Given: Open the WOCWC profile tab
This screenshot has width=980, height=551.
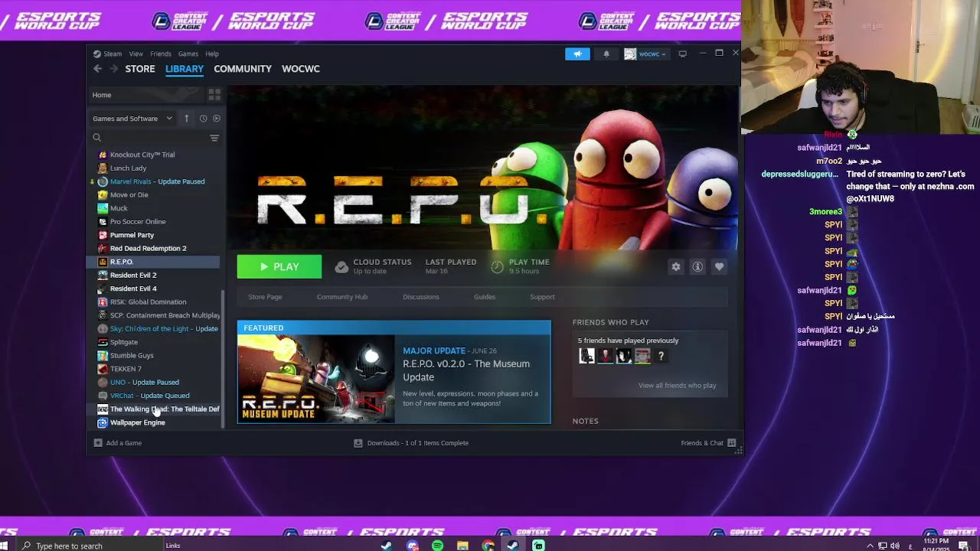Looking at the screenshot, I should click(301, 69).
